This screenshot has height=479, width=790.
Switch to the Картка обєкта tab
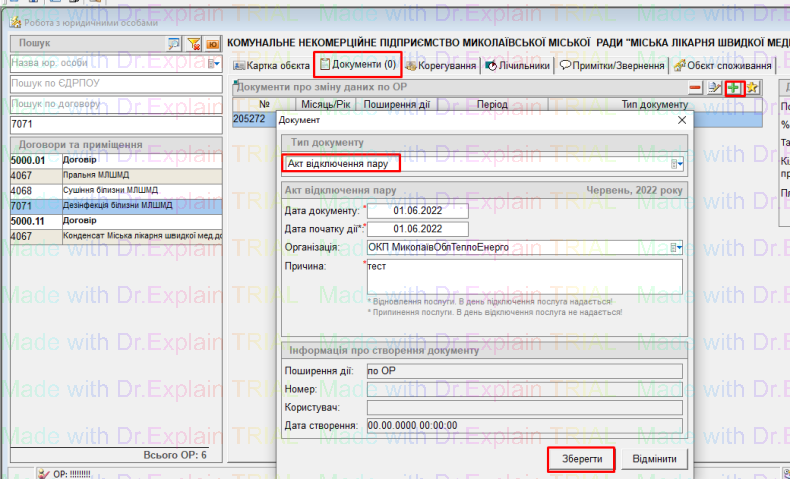point(270,65)
